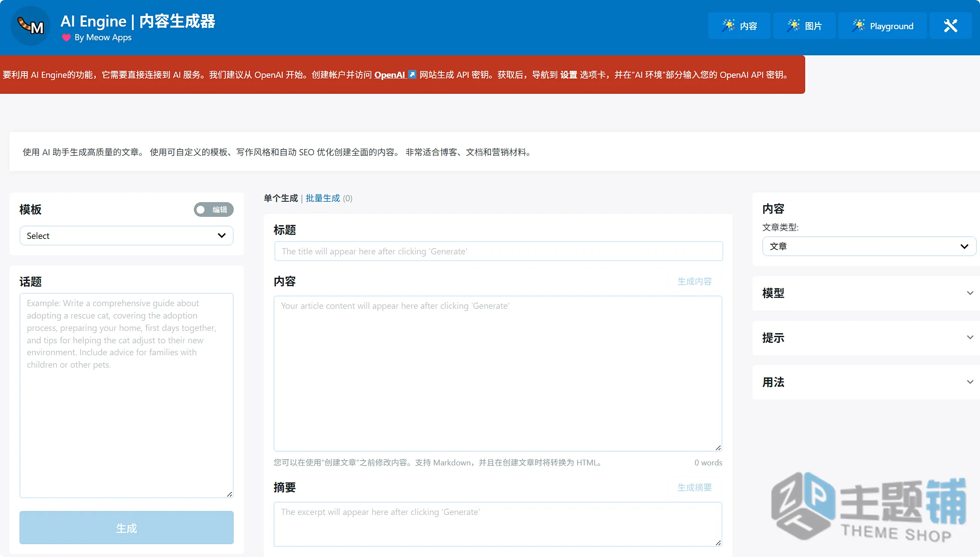Click the resize handle of the 内容 textarea
The height and width of the screenshot is (557, 980).
point(718,448)
